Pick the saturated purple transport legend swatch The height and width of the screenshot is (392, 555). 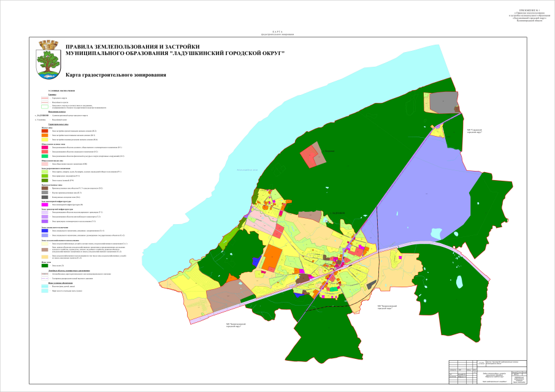pyautogui.click(x=45, y=221)
